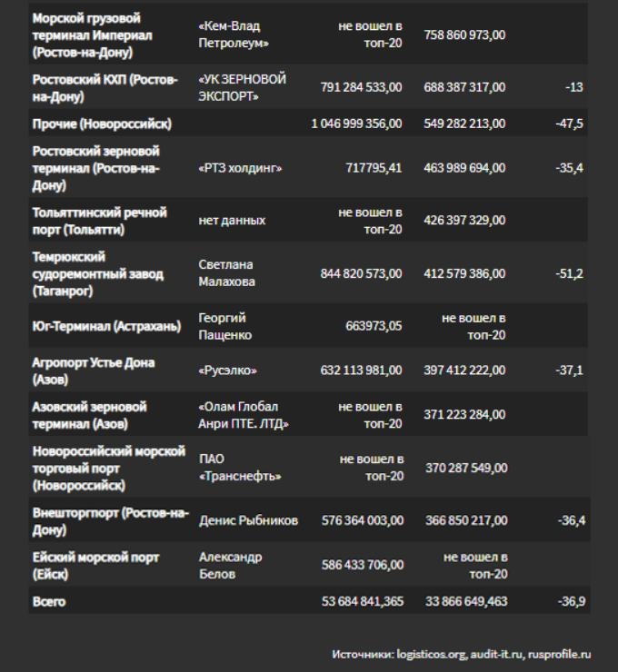This screenshot has height=672, width=618.
Task: Click the Всего total 33 866 649,463
Action: [466, 601]
